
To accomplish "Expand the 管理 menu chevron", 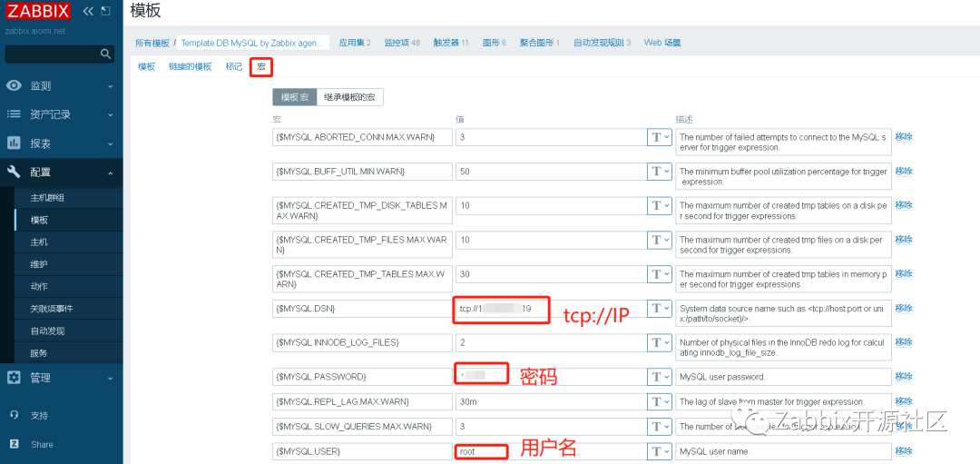I will (110, 379).
